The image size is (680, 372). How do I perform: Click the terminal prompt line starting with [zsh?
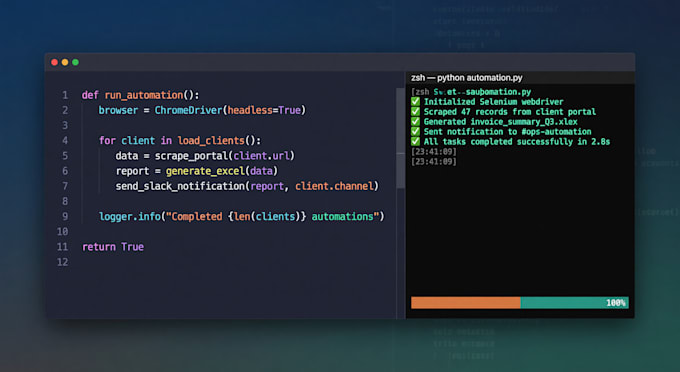click(471, 91)
